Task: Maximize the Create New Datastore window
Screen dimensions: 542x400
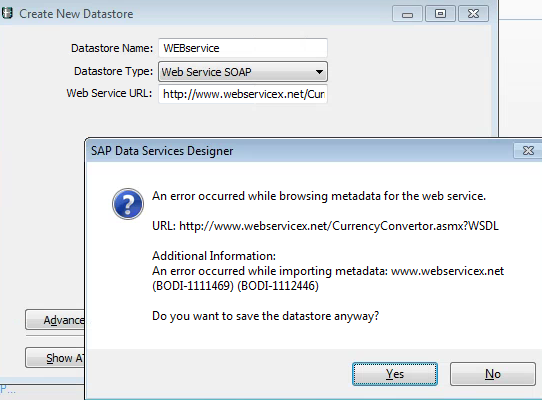Action: pos(440,14)
